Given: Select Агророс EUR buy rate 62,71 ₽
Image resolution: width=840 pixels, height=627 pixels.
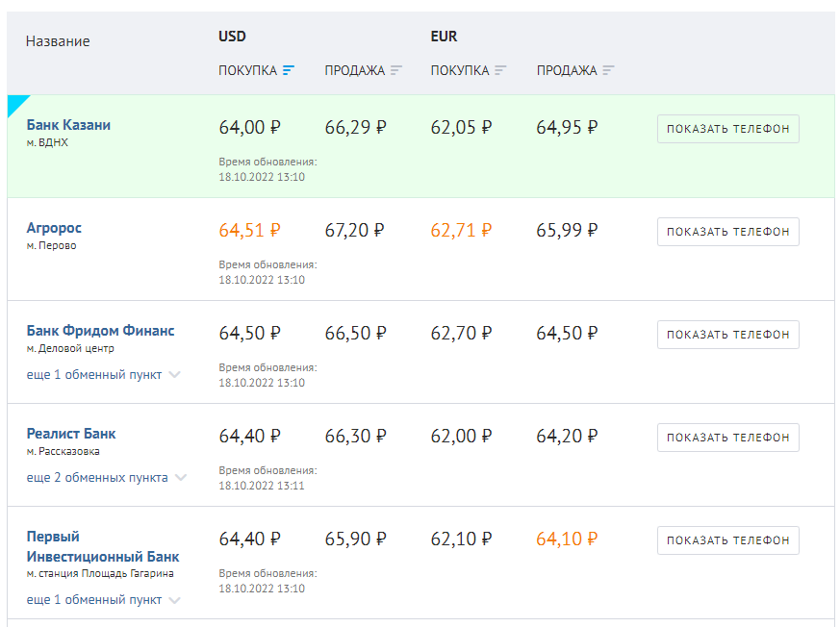Looking at the screenshot, I should pyautogui.click(x=461, y=230).
